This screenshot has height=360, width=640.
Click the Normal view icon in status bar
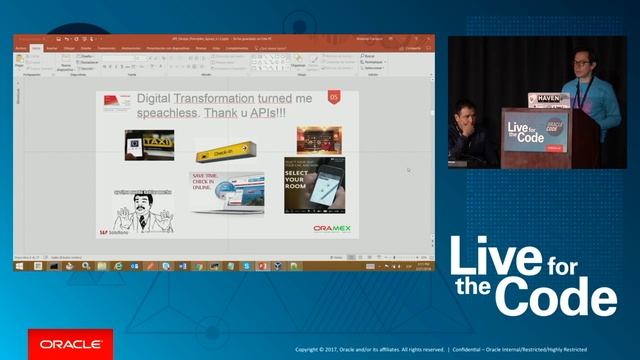(351, 258)
